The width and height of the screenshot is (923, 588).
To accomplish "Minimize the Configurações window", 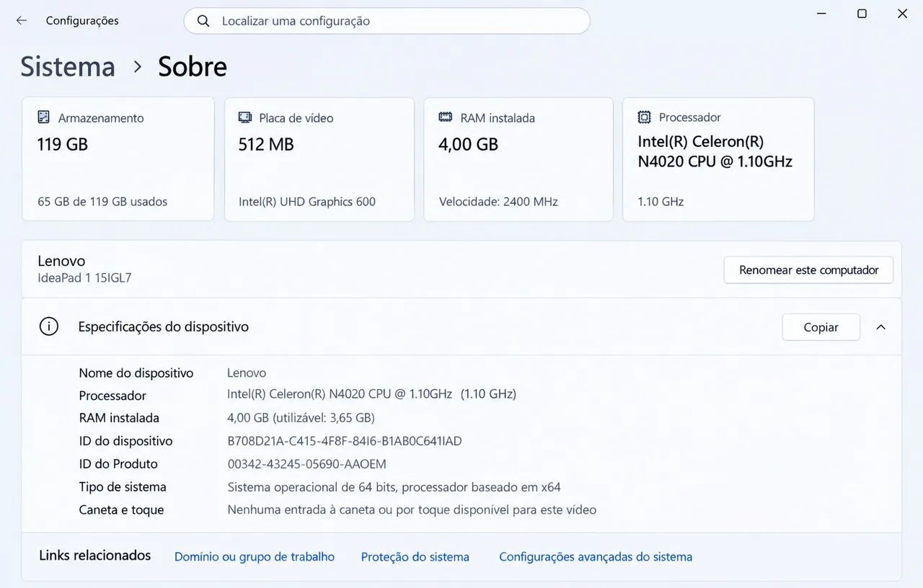I will pos(821,14).
